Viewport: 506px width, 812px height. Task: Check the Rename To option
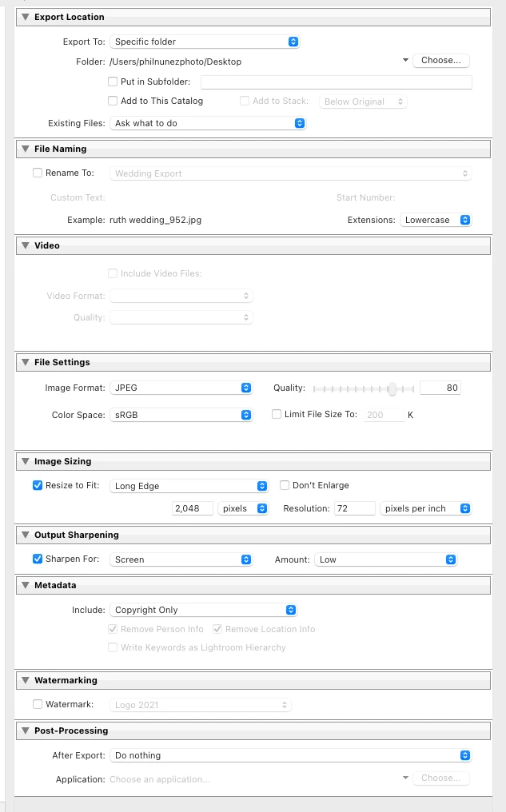(x=38, y=173)
